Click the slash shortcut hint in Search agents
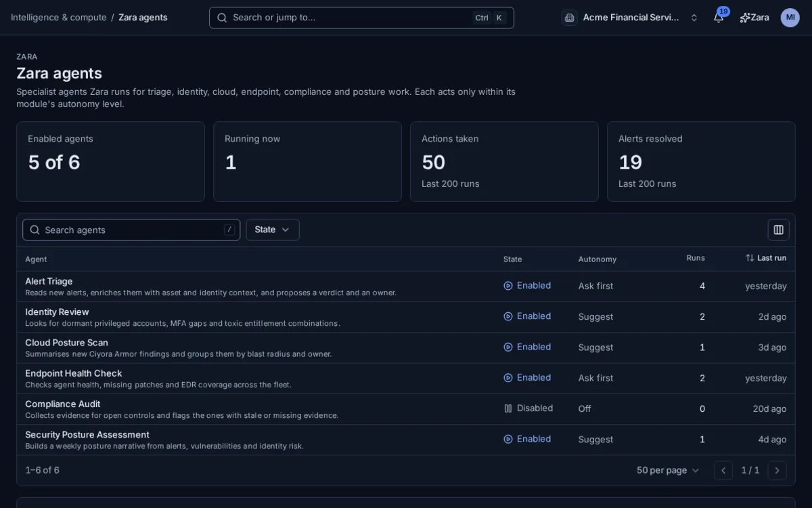 229,230
